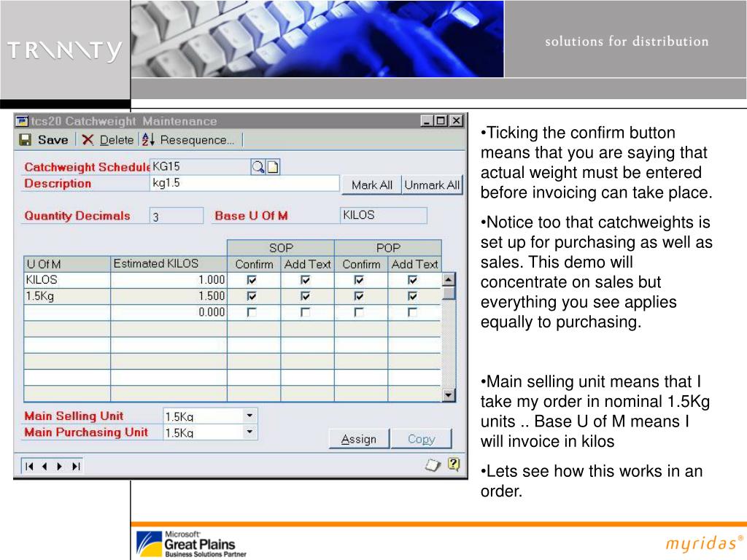Image resolution: width=747 pixels, height=560 pixels.
Task: Maximize the Catchweight Maintenance window
Action: [441, 121]
